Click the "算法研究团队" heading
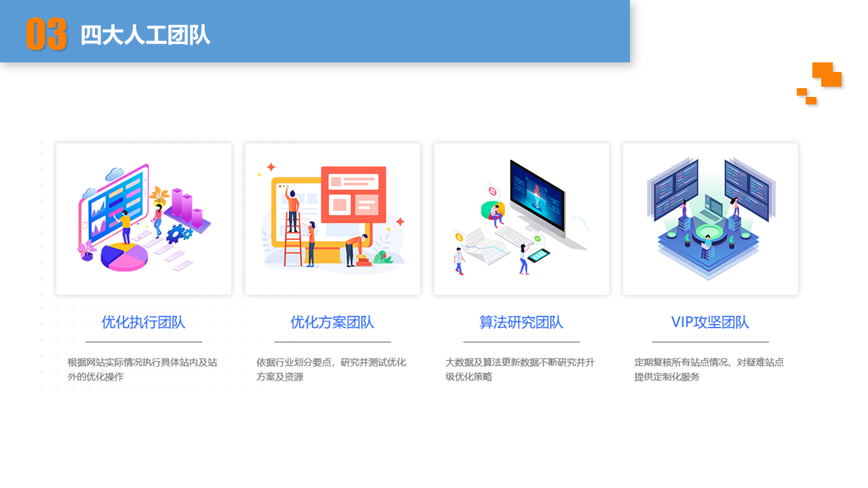 [521, 322]
